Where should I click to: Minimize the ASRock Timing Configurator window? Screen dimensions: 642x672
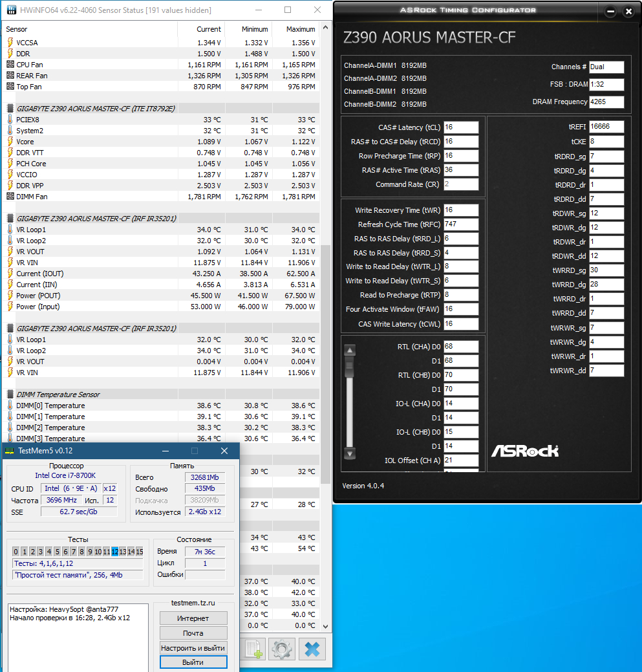click(x=611, y=12)
